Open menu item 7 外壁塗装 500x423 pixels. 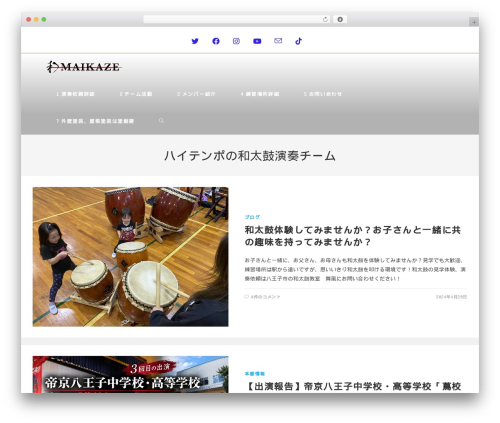point(95,121)
